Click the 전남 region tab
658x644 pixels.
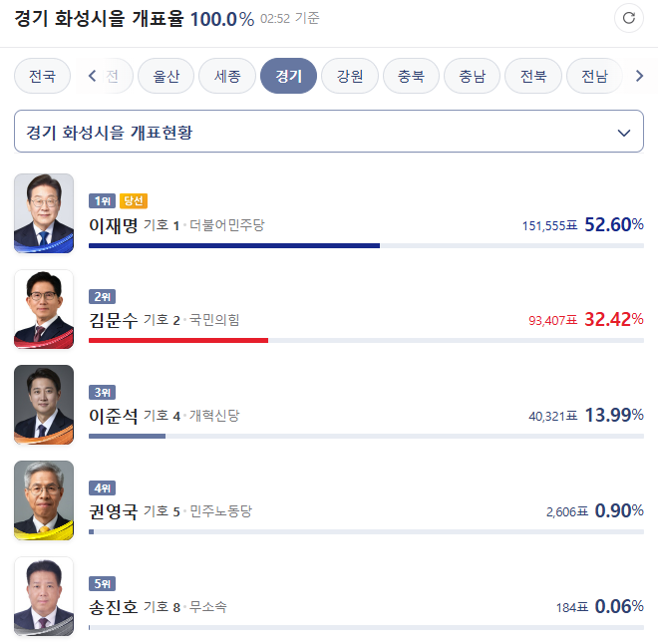click(594, 76)
